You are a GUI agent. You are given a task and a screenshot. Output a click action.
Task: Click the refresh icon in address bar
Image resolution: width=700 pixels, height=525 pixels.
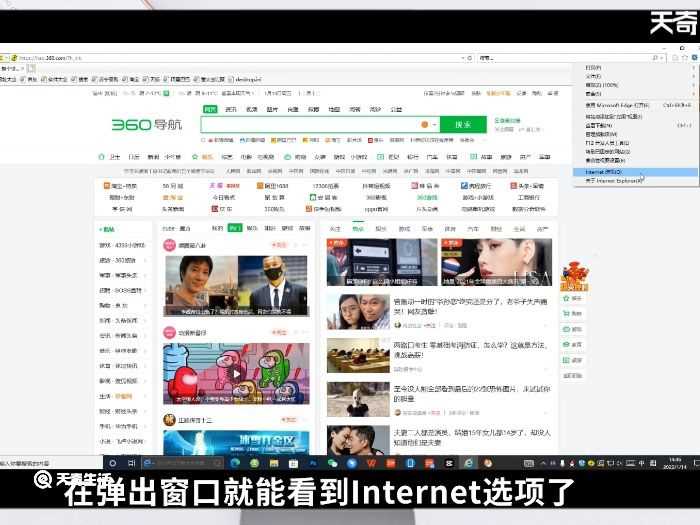[x=469, y=58]
